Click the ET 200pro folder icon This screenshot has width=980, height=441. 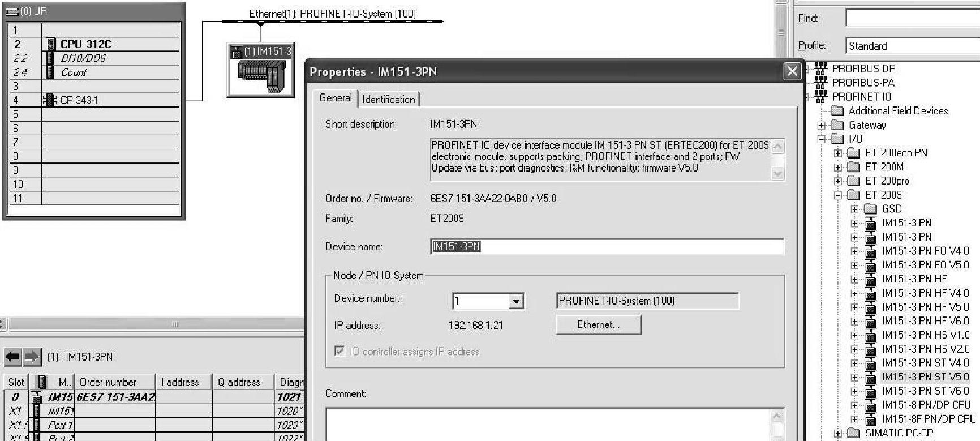click(853, 181)
